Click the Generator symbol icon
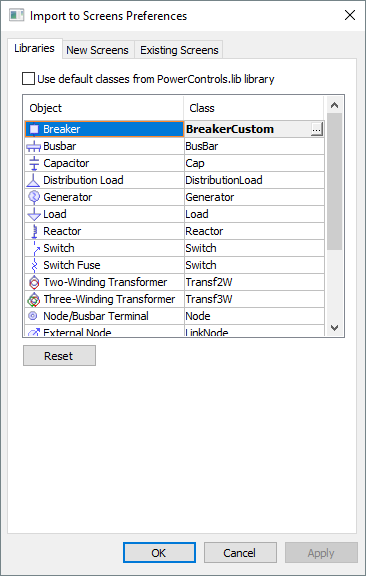The image size is (366, 576). [x=34, y=197]
